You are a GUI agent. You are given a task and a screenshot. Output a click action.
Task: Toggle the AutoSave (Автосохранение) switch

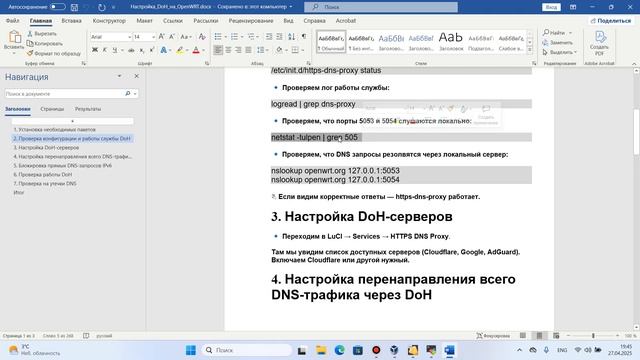tap(58, 7)
